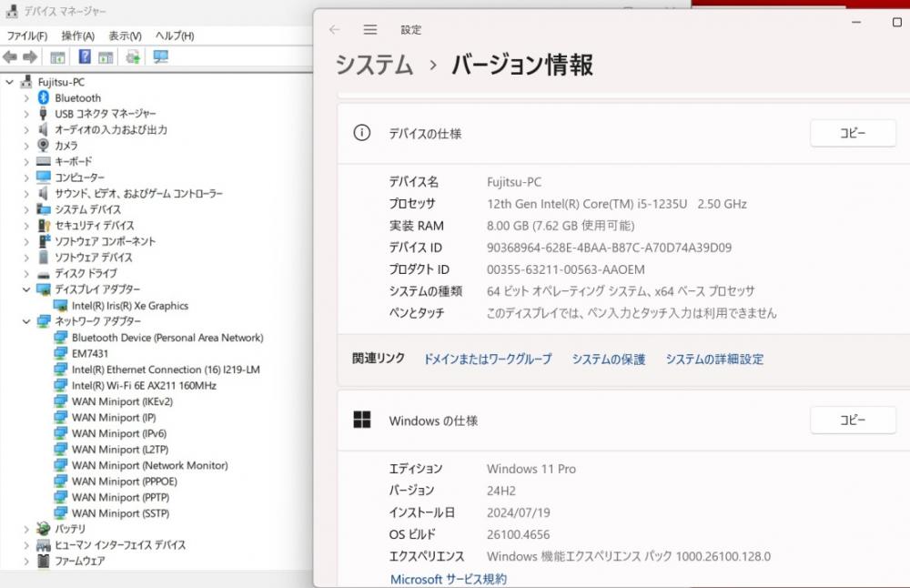Click the Settings hamburger navigation icon
This screenshot has width=910, height=588.
coord(370,30)
